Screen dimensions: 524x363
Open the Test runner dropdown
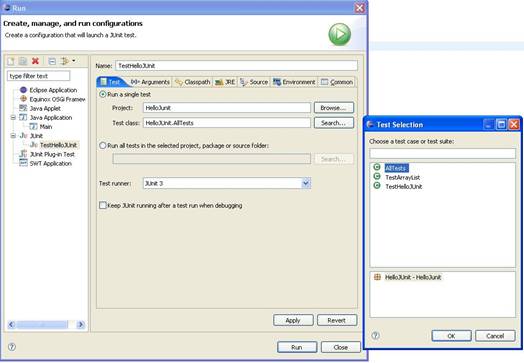(306, 183)
